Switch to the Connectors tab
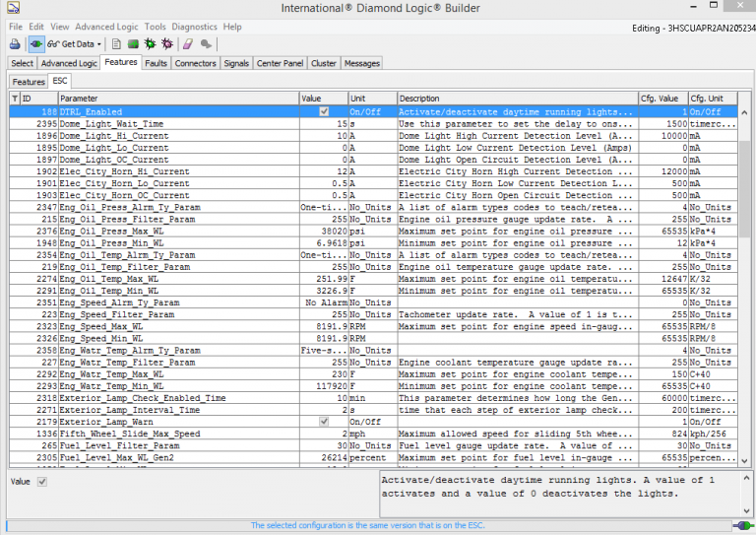Viewport: 756px width, 535px height. coord(195,63)
